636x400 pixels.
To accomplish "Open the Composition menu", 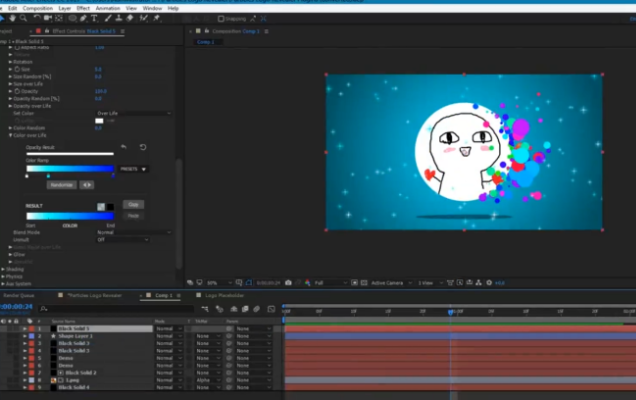I will (x=38, y=7).
